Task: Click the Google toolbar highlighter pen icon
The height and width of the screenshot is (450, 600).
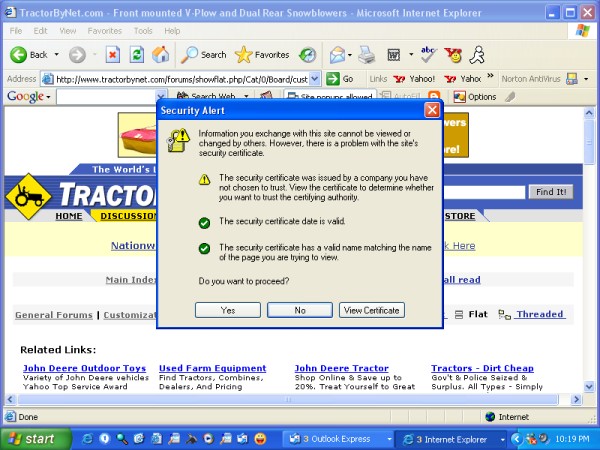Action: pyautogui.click(x=510, y=97)
